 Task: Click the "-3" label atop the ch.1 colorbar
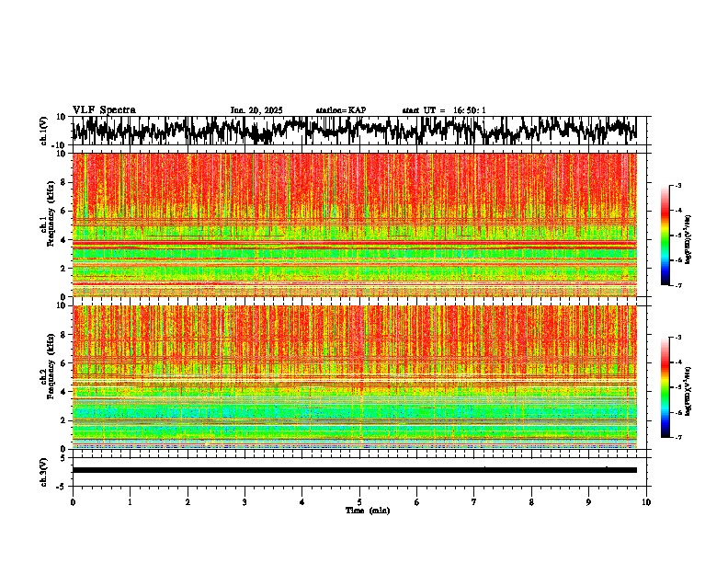point(678,185)
